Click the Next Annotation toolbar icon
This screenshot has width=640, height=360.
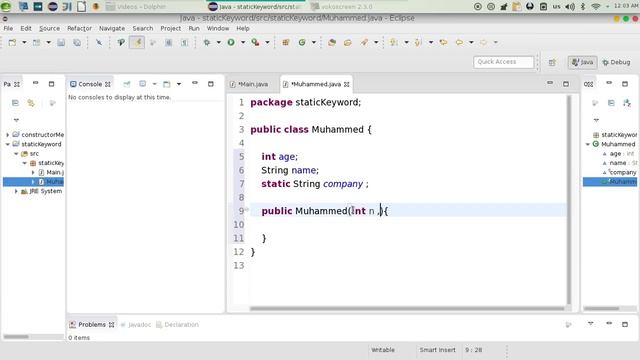click(394, 42)
